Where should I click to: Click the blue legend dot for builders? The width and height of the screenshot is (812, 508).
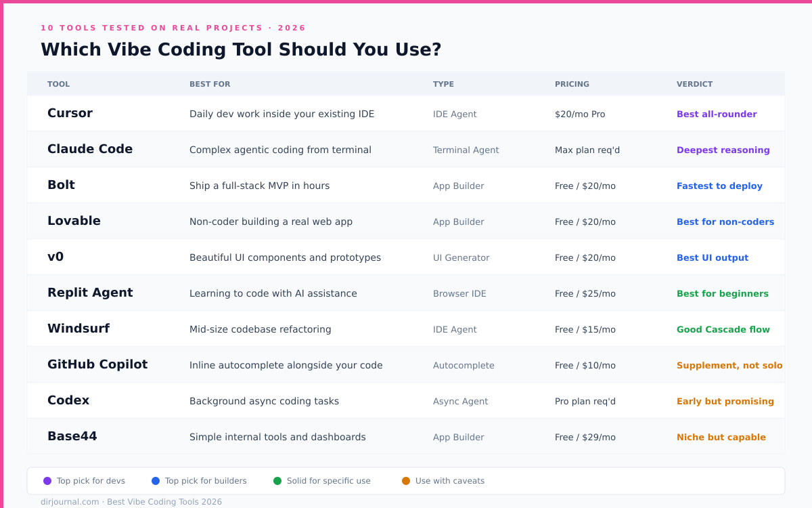point(156,481)
